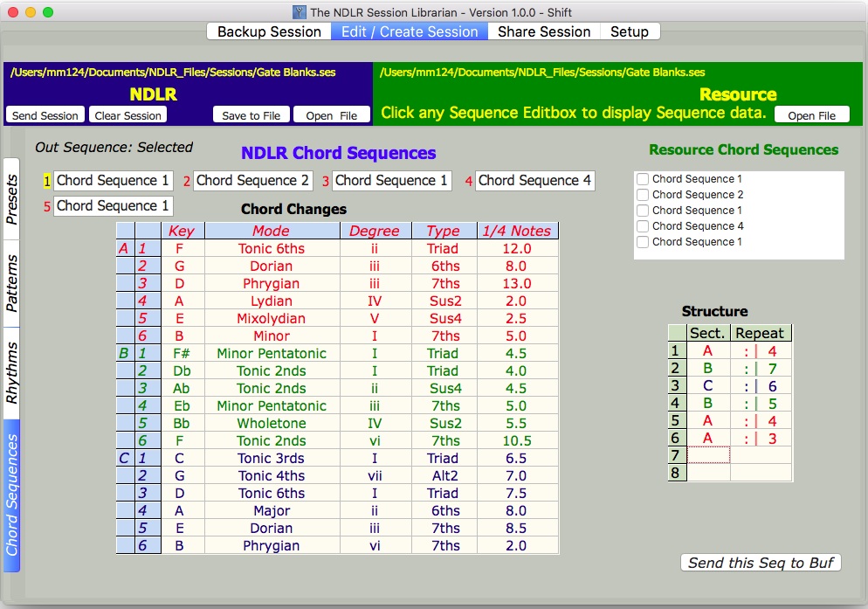Screen dimensions: 868x609
Task: Click the Chord Sequence 4 editbox
Action: pyautogui.click(x=534, y=181)
